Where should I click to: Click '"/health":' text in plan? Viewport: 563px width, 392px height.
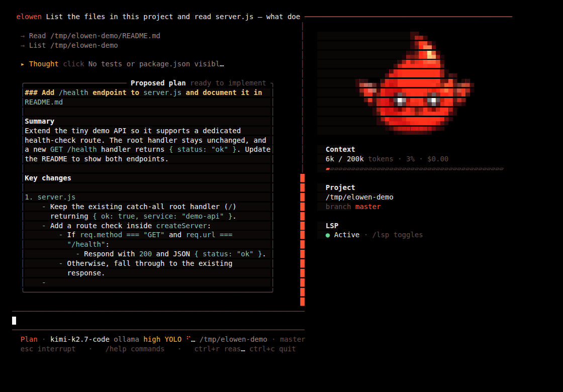click(x=88, y=244)
